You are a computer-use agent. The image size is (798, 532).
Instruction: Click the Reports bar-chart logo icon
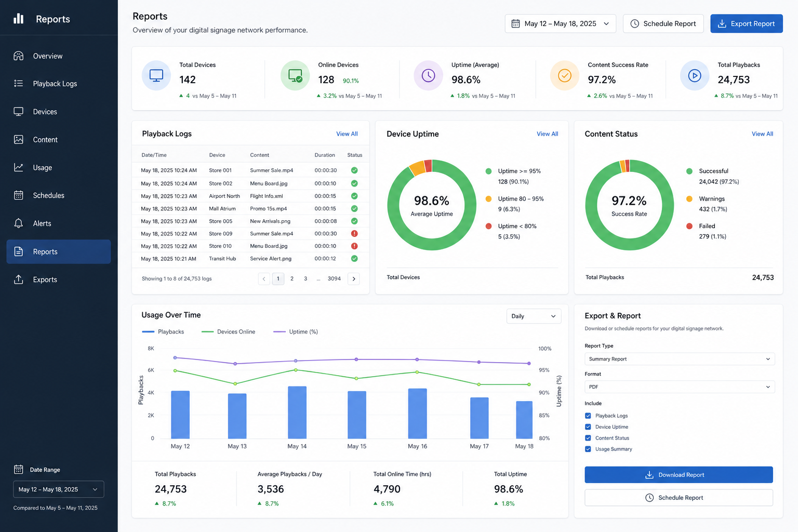(x=19, y=19)
